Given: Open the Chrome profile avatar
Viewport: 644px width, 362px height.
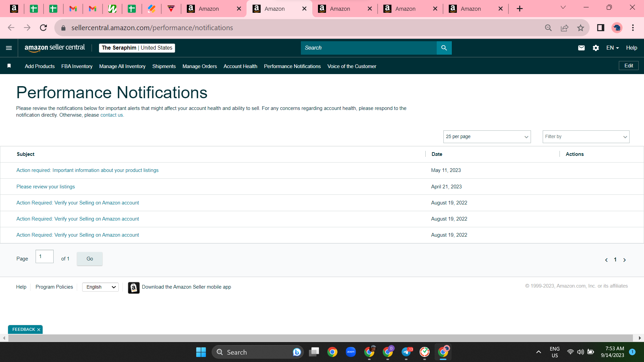Looking at the screenshot, I should point(617,28).
